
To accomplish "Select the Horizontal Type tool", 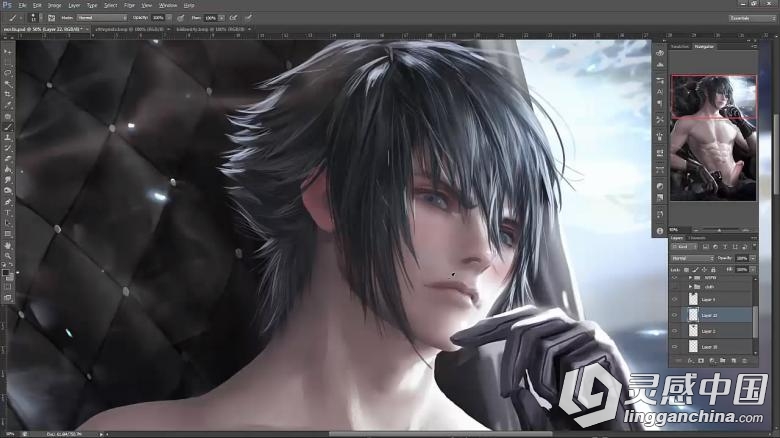I will [7, 213].
